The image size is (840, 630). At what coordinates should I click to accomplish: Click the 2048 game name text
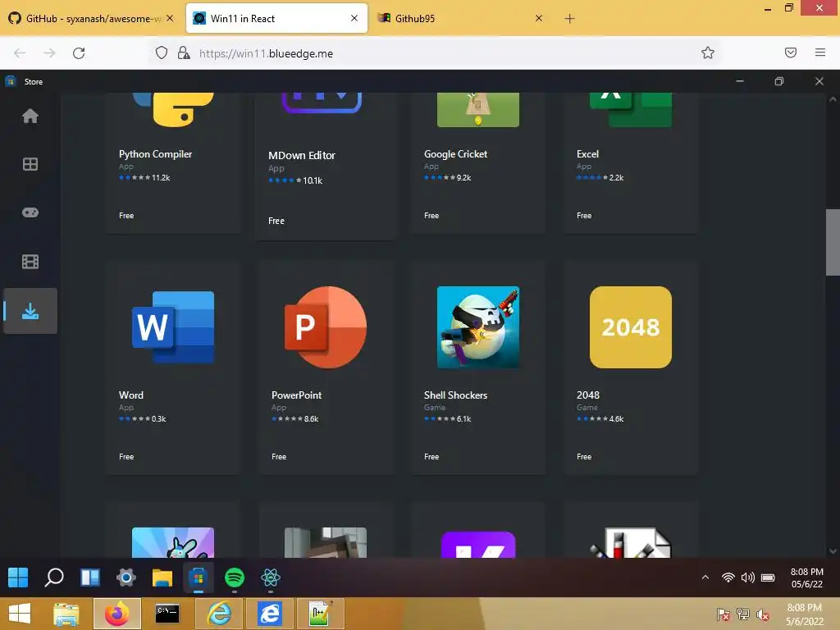(587, 395)
